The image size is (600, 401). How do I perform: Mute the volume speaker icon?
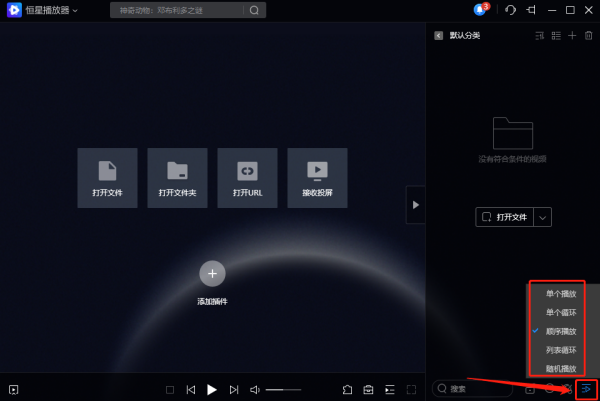click(254, 390)
